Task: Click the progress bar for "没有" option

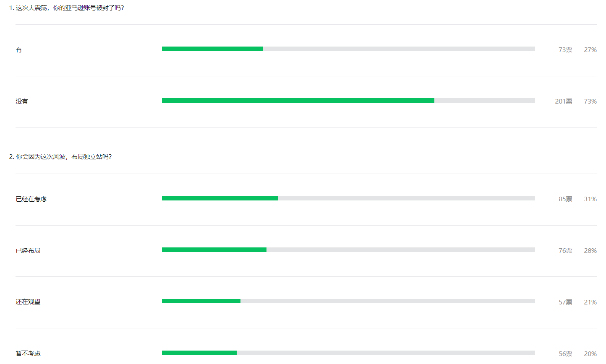Action: [348, 101]
